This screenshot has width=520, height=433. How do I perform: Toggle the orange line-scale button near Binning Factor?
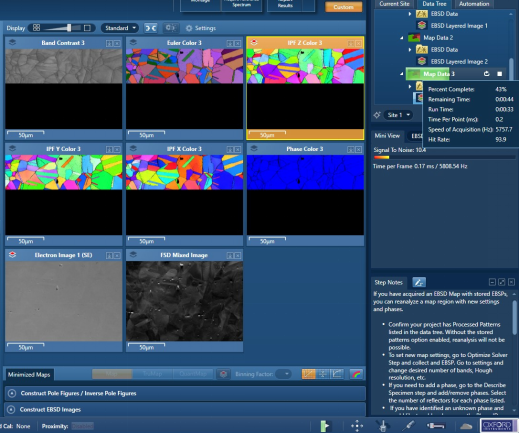308,374
